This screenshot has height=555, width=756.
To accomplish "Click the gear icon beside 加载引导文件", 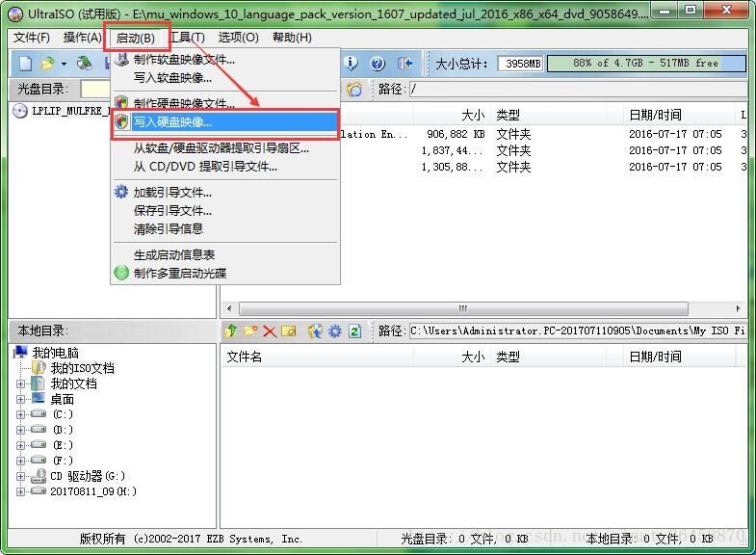I will coord(121,192).
